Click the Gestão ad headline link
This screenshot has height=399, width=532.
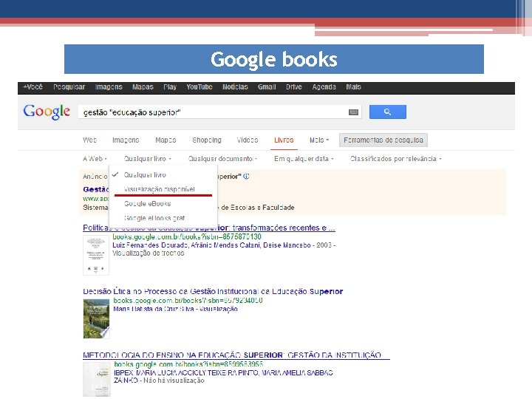96,189
